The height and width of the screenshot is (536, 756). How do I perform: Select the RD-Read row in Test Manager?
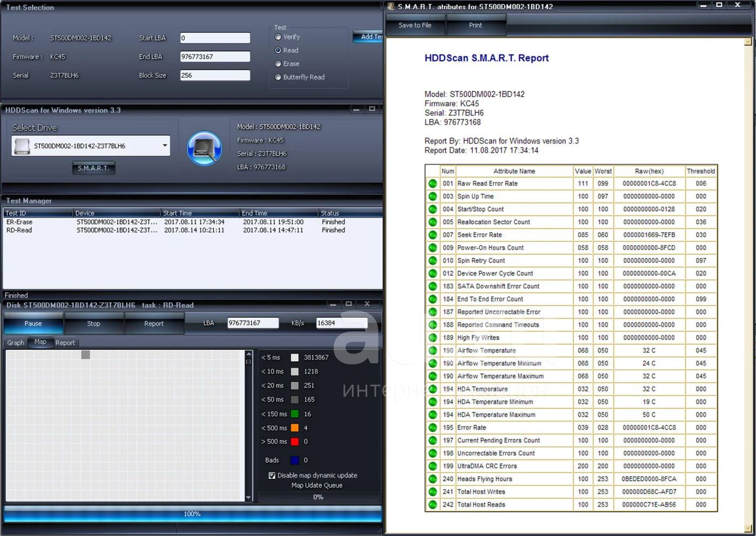[192, 230]
